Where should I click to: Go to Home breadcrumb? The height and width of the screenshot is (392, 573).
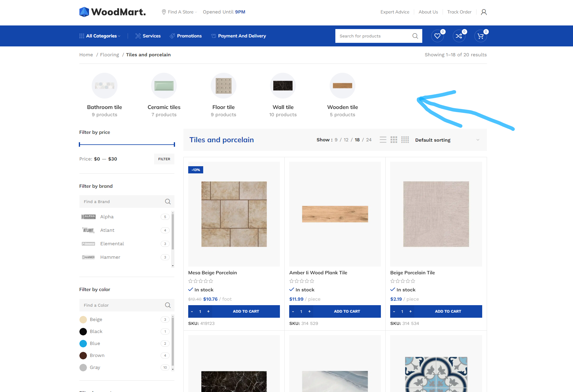point(86,55)
